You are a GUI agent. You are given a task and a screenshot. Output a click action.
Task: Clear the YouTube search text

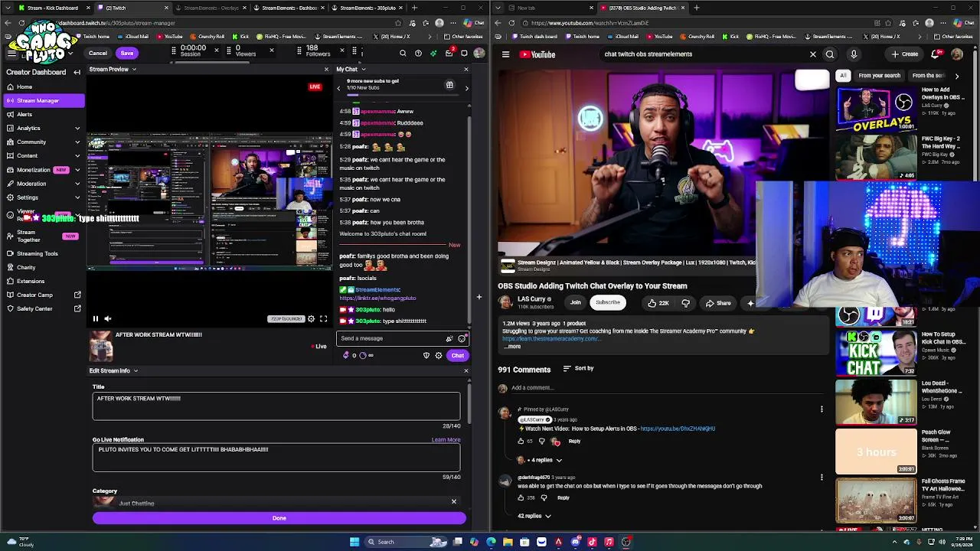(x=813, y=54)
